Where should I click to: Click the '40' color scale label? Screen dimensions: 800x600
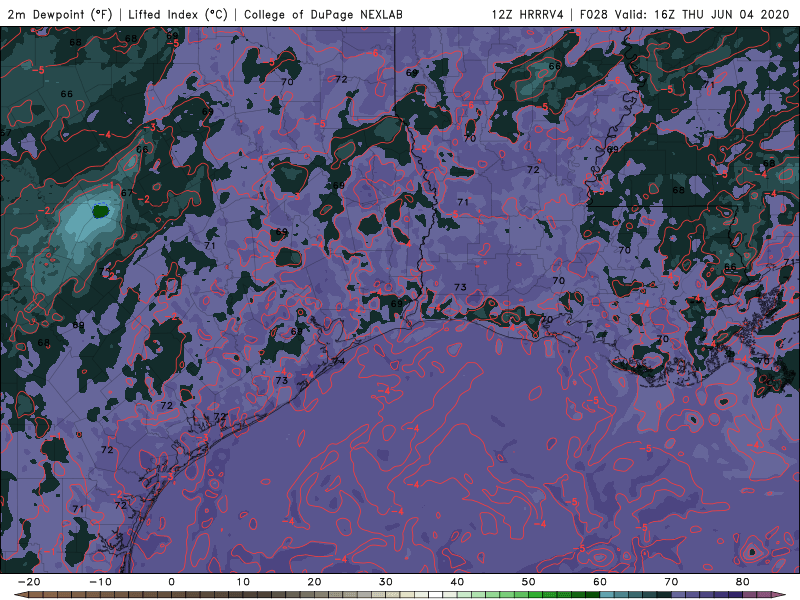(457, 582)
